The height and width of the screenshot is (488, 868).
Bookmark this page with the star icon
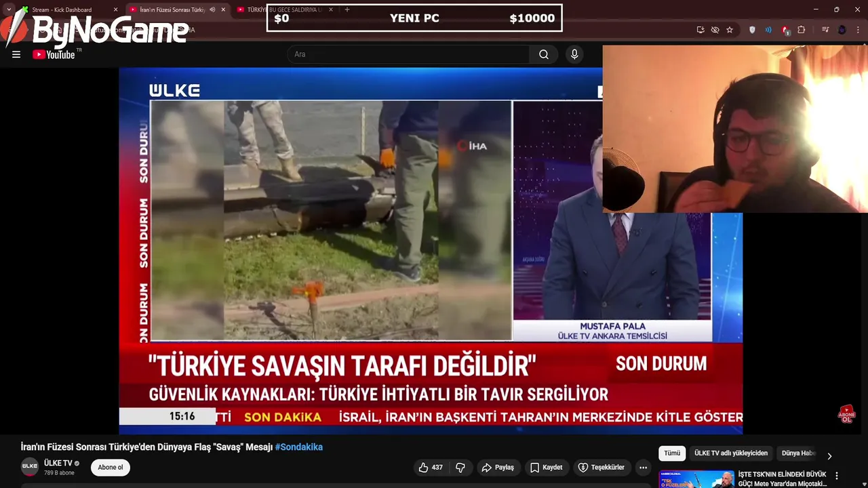(x=730, y=30)
